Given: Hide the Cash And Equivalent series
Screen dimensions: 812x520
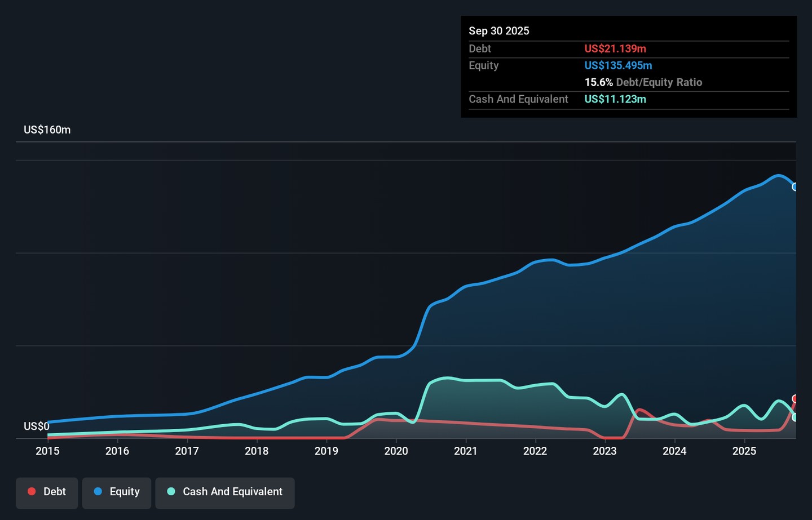Looking at the screenshot, I should click(x=225, y=492).
